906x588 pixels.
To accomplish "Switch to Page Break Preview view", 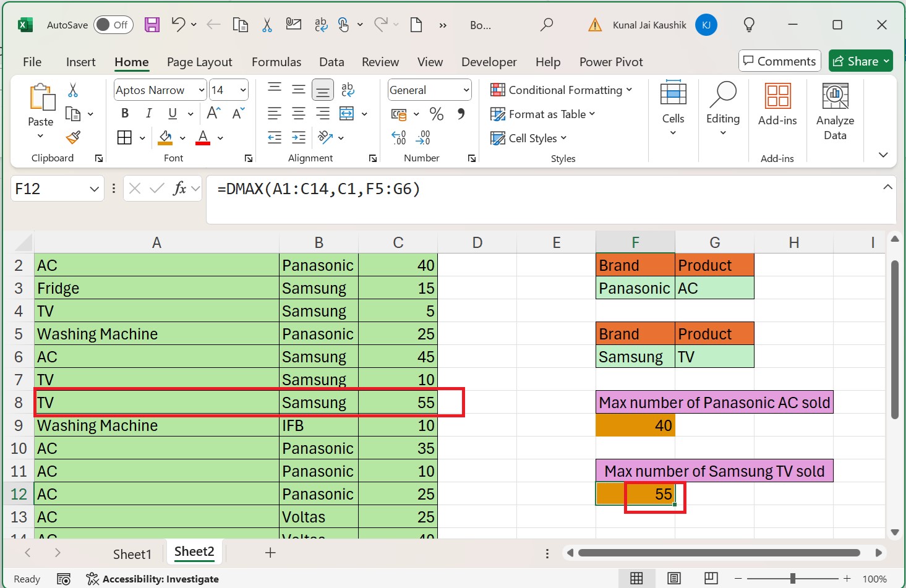I will (711, 579).
